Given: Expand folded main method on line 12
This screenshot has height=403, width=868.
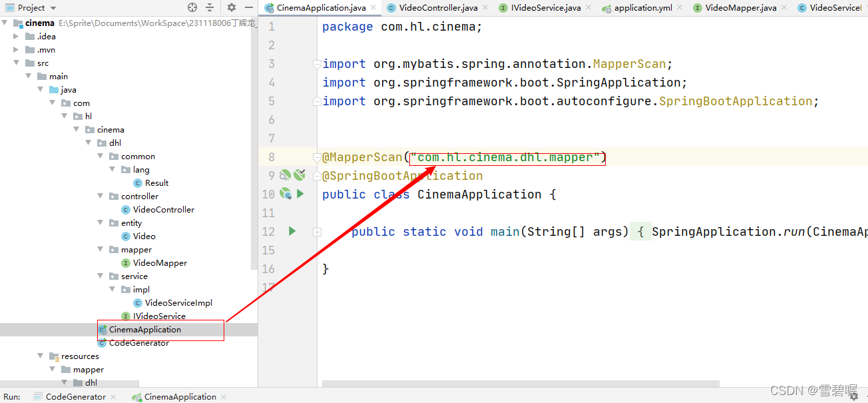Looking at the screenshot, I should click(317, 232).
